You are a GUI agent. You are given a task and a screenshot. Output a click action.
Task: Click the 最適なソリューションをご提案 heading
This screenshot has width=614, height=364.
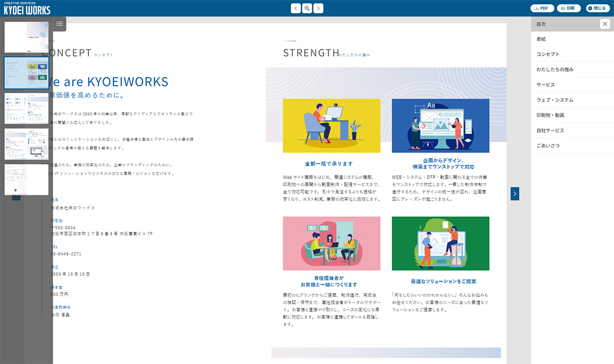coord(444,281)
